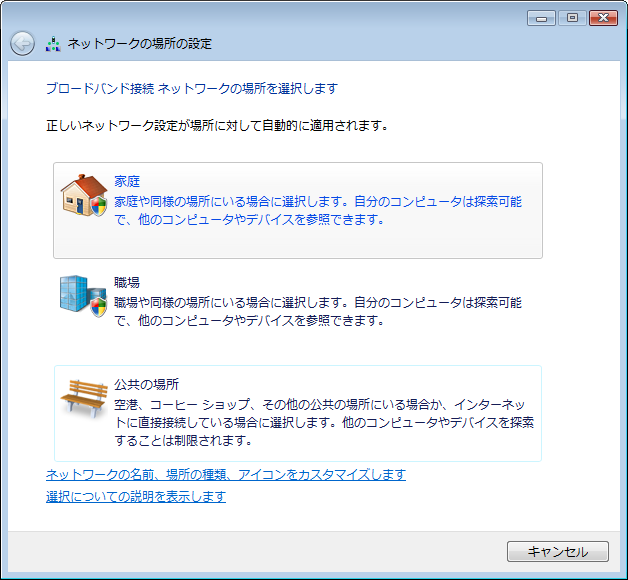Click the description text under 職場
628x580 pixels.
318,311
